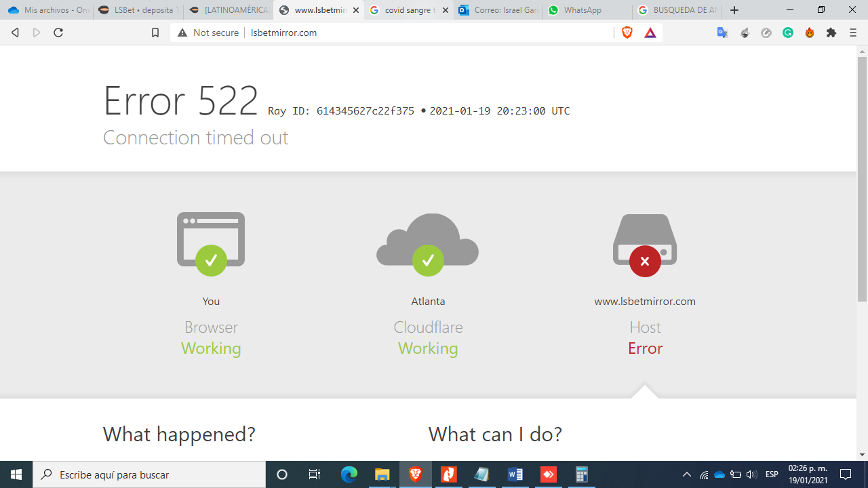Click the www.lsbetmirror.com host label
The image size is (868, 488).
pyautogui.click(x=645, y=302)
